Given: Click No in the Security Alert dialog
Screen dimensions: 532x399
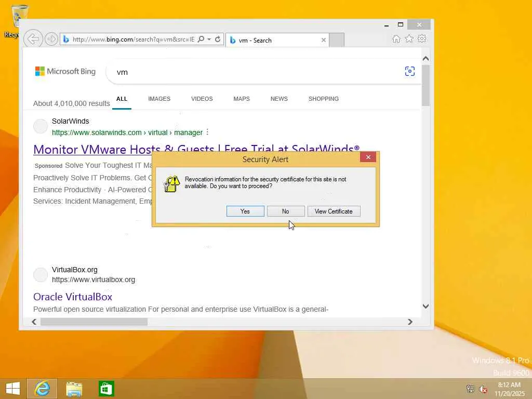Looking at the screenshot, I should [x=286, y=211].
